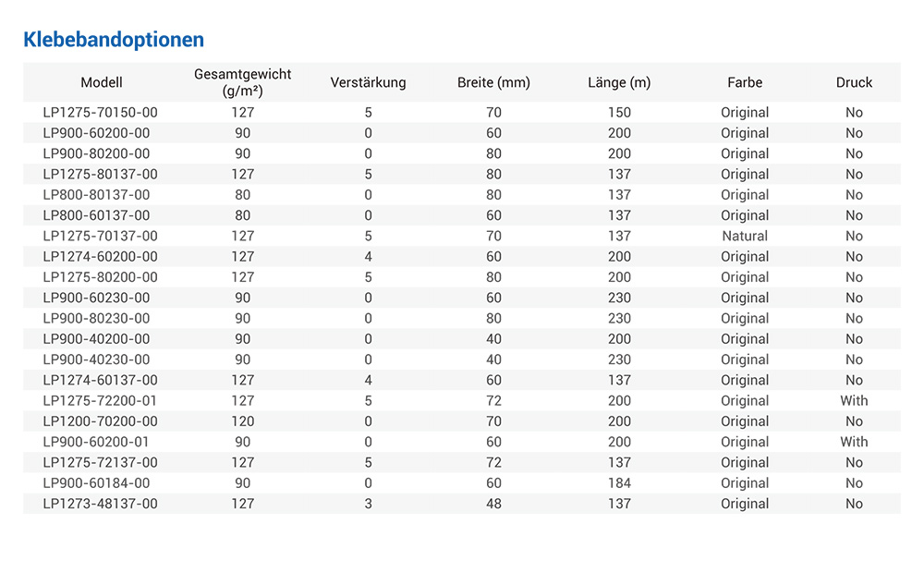Select model LP1274-60200-00
The image size is (924, 573).
tap(101, 257)
